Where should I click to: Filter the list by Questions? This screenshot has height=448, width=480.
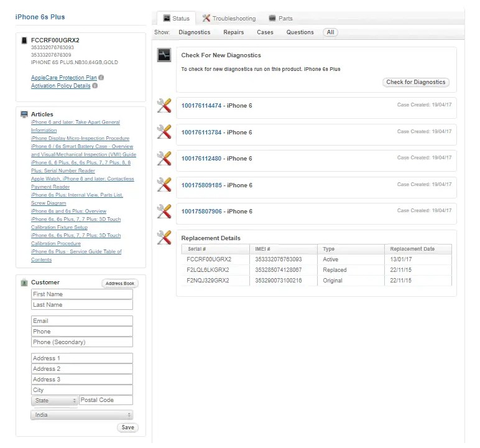click(300, 32)
